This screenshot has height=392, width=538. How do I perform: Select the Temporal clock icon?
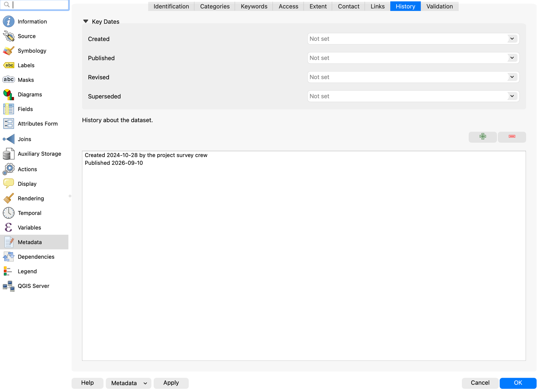[x=9, y=213]
